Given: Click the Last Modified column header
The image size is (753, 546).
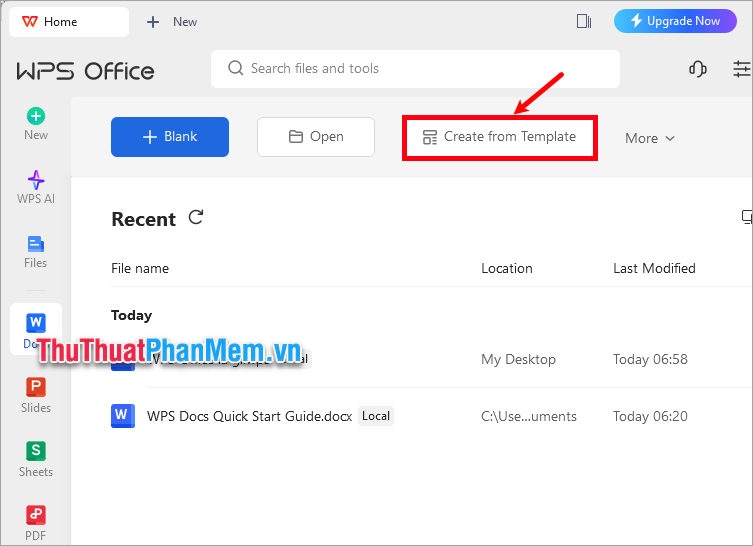Looking at the screenshot, I should point(654,268).
